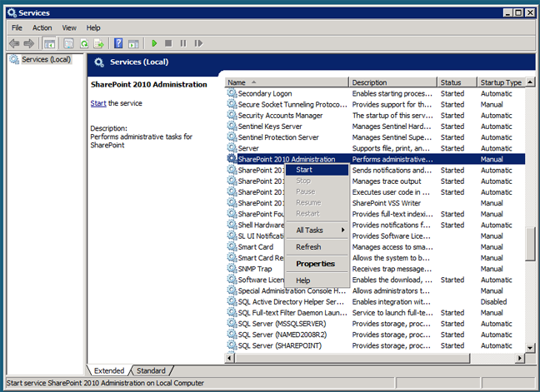
Task: Click the Back arrow toolbar icon
Action: [14, 43]
